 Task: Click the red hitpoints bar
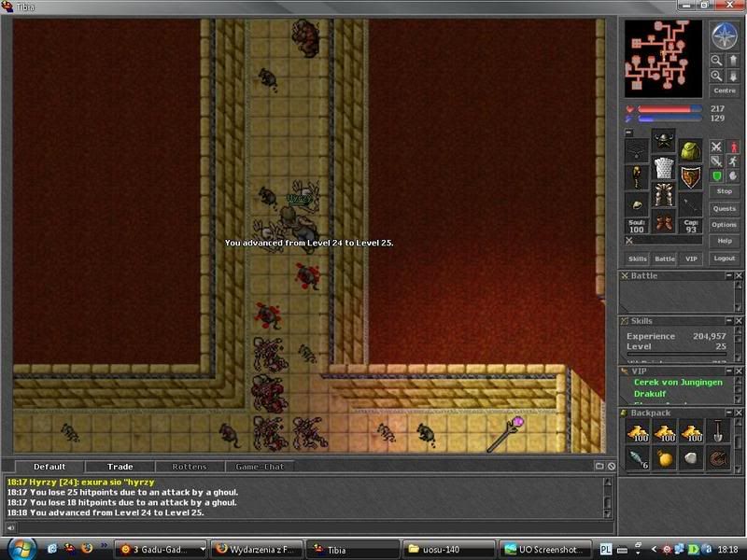pyautogui.click(x=669, y=109)
